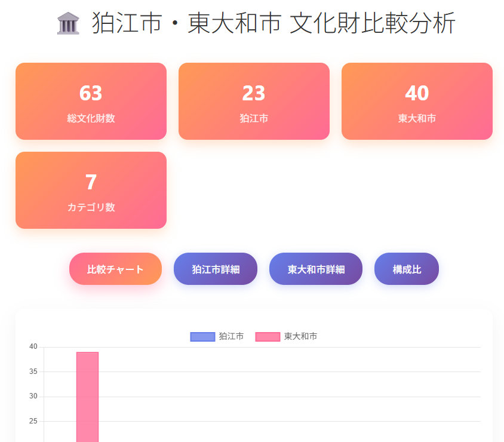Click the 総文化財数 stat card showing 63

91,102
